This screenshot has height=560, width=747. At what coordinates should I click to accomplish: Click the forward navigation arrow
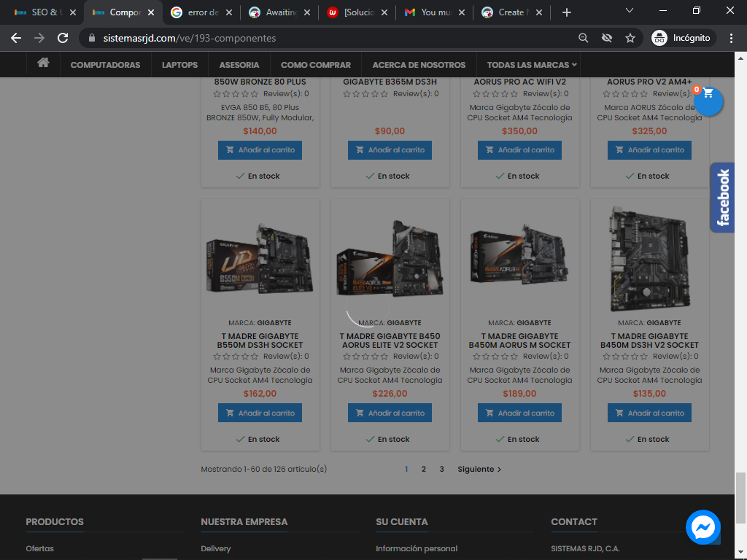pyautogui.click(x=39, y=38)
